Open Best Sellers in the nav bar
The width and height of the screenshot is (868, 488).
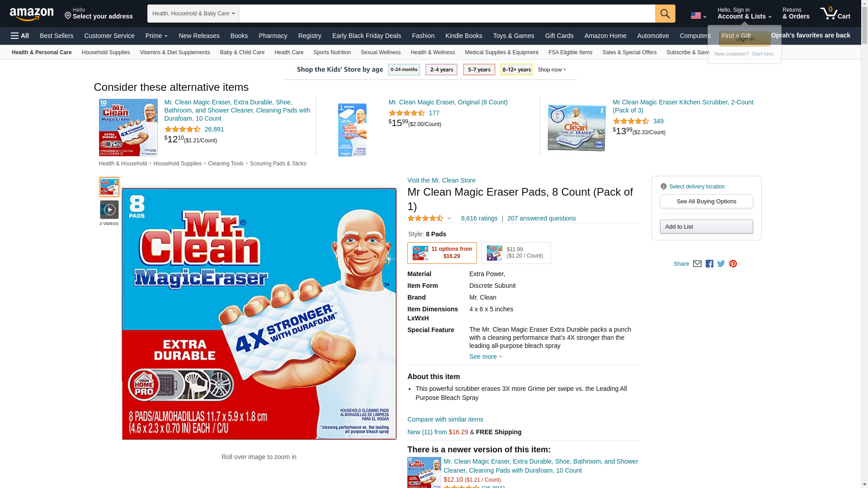click(57, 36)
